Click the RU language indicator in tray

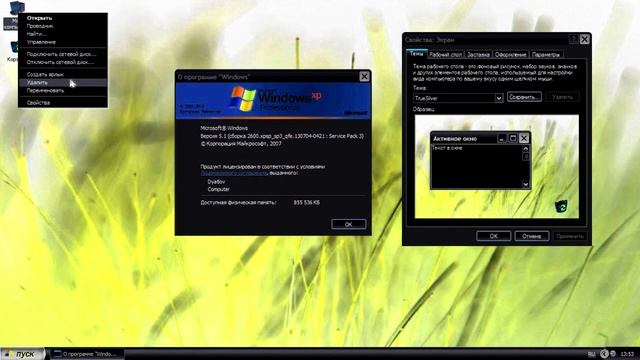(x=591, y=354)
